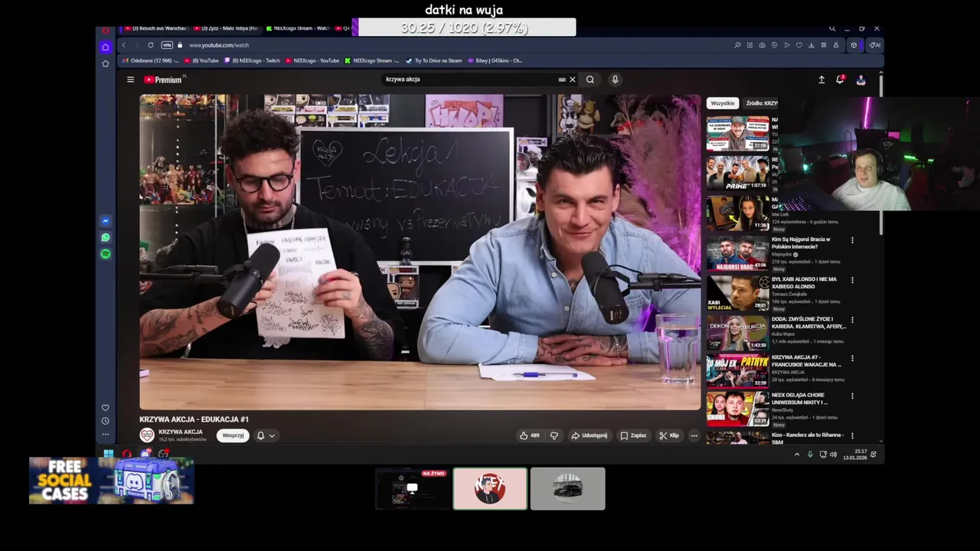
Task: Open the YouTube guide hamburger menu
Action: pos(130,80)
